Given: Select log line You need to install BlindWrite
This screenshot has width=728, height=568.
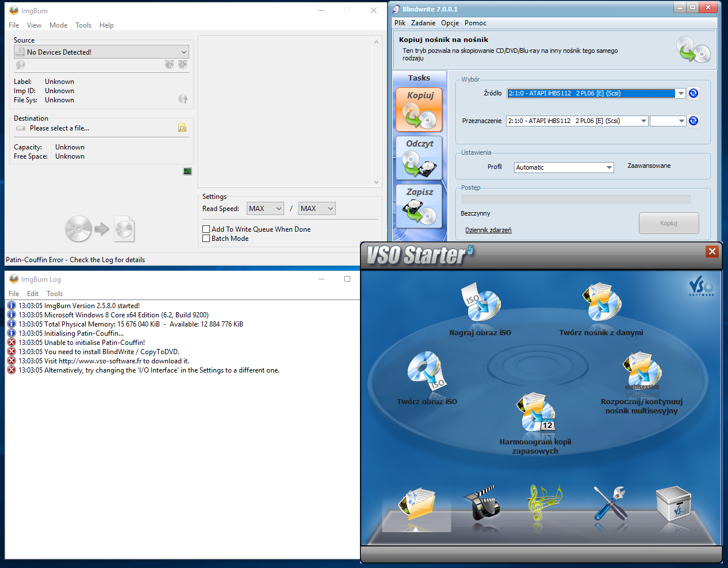Looking at the screenshot, I should [x=99, y=352].
